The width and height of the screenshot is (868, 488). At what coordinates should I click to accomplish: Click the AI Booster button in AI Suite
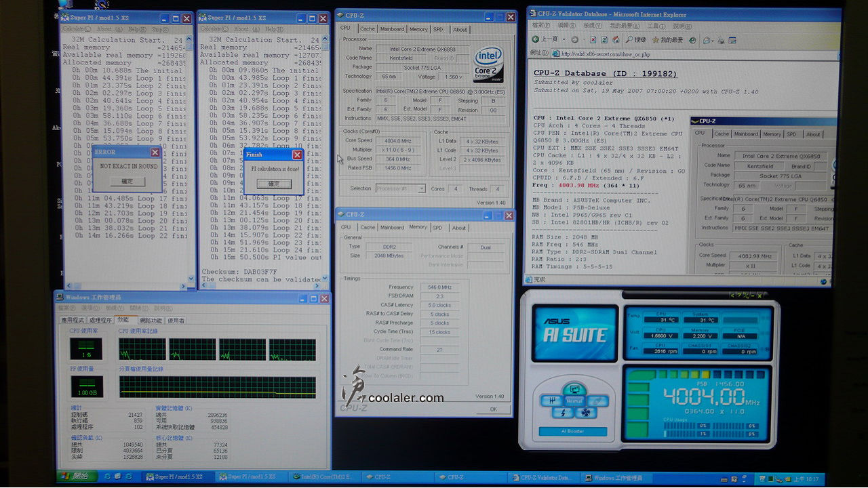(573, 431)
